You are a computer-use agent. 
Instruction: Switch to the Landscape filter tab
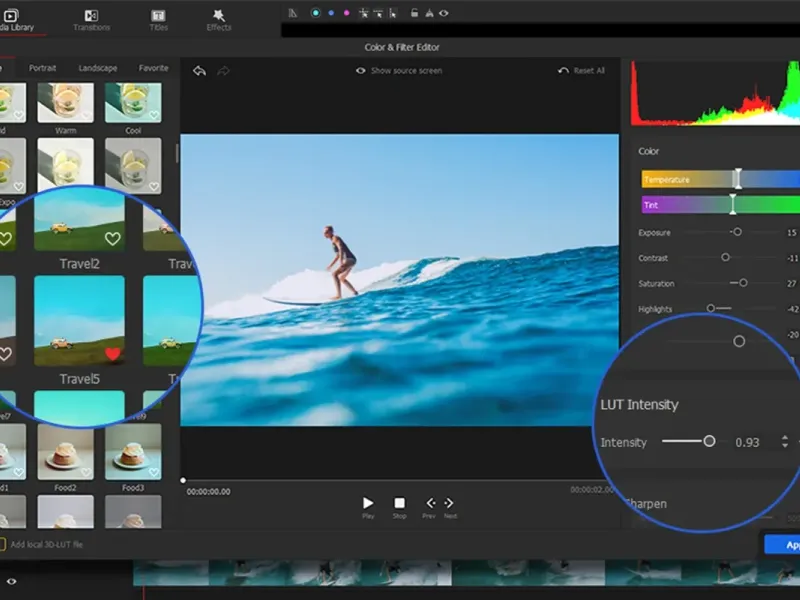coord(98,68)
